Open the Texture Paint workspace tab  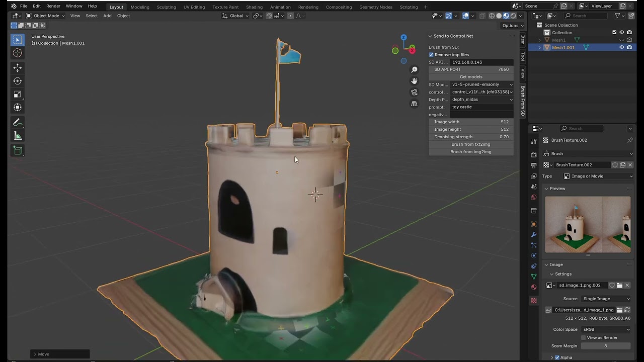(x=225, y=7)
